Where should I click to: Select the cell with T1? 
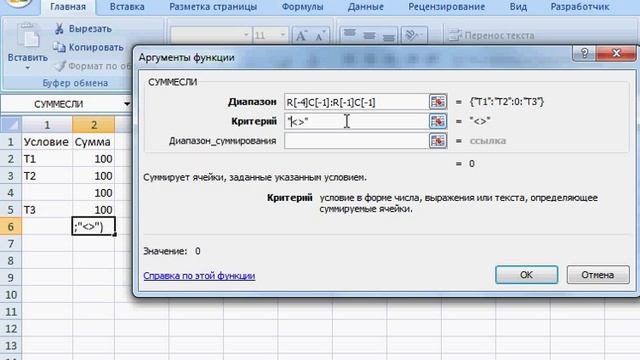pos(47,159)
